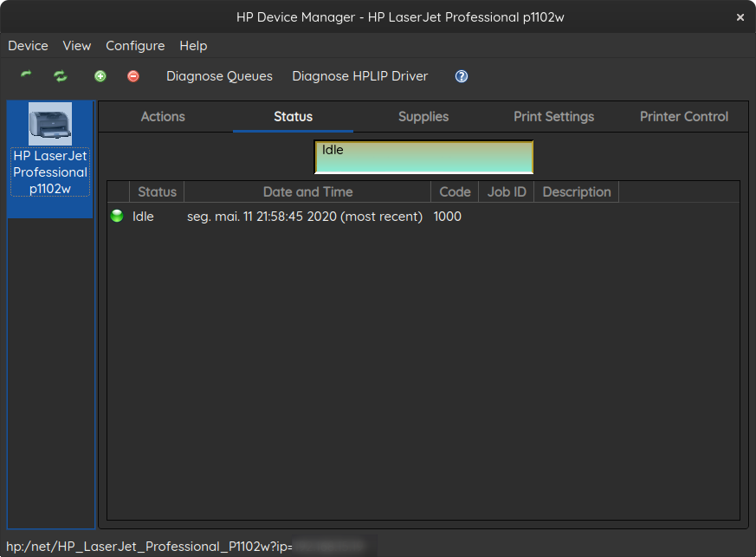This screenshot has height=557, width=756.
Task: Switch to the Supplies tab
Action: tap(423, 117)
